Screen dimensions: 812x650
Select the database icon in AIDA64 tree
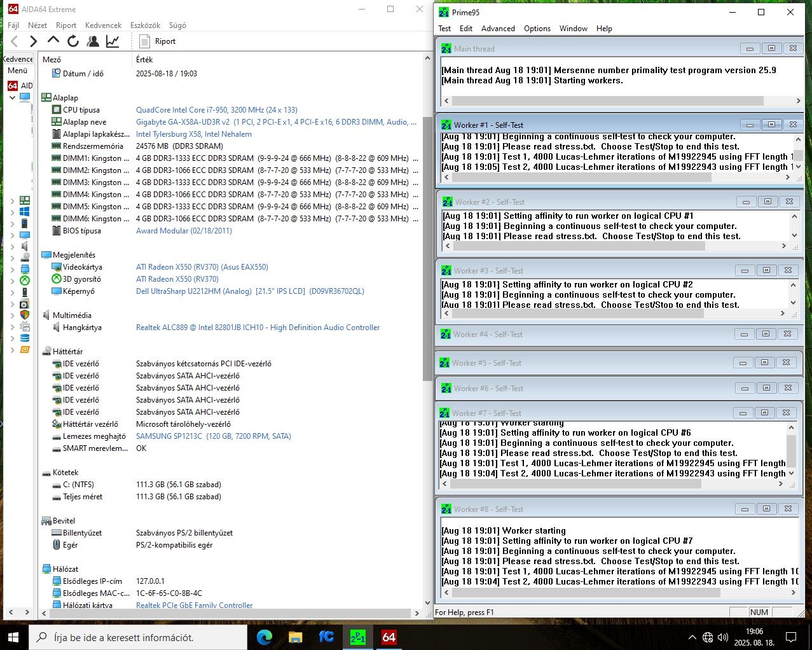[x=25, y=338]
